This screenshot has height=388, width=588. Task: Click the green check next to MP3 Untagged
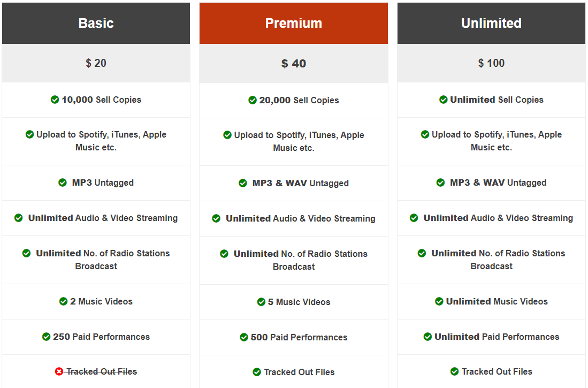pos(63,182)
